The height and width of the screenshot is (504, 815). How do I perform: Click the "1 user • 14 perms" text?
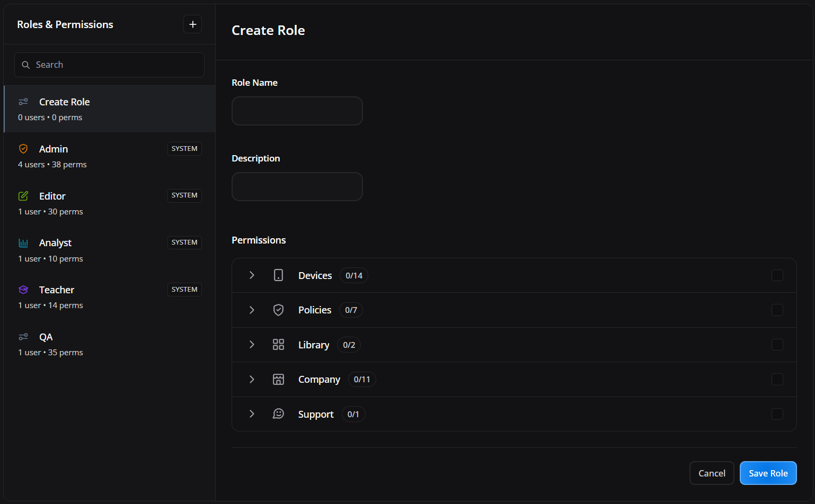50,305
